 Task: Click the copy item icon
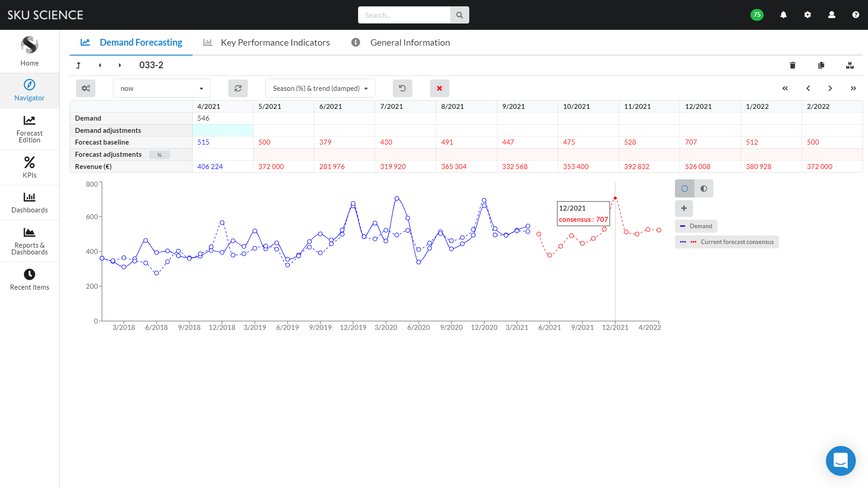(821, 66)
